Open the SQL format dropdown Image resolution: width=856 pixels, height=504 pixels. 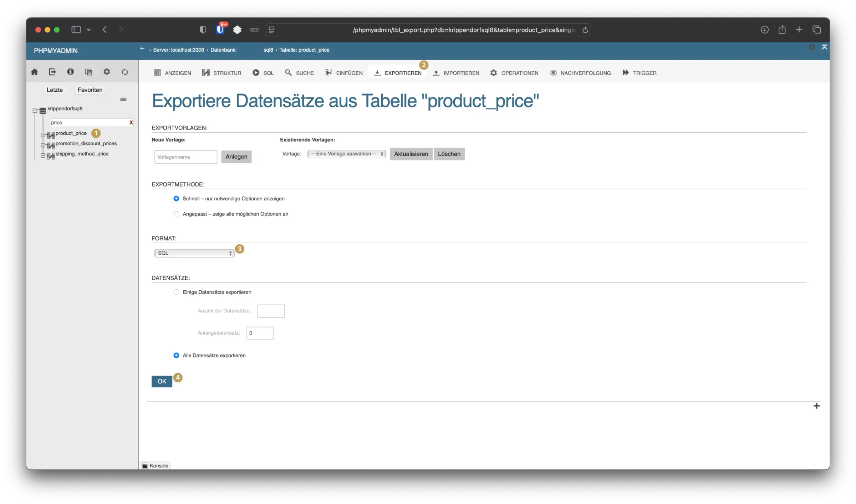(x=194, y=253)
